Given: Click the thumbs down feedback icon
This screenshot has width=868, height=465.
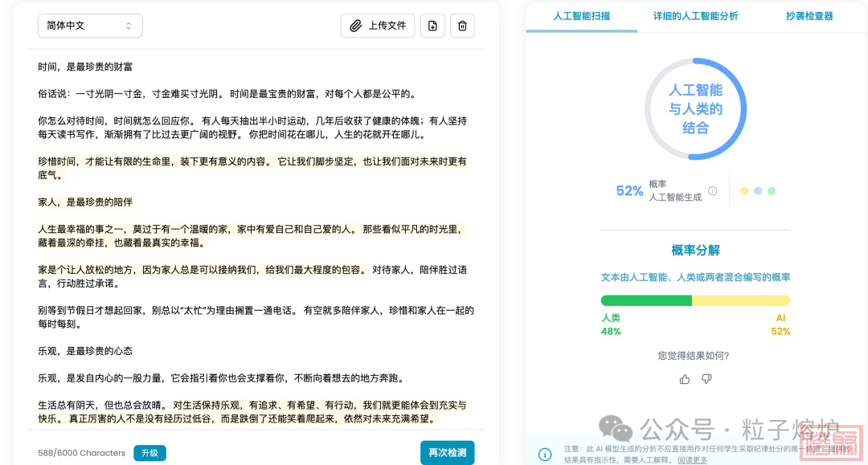Looking at the screenshot, I should tap(706, 379).
